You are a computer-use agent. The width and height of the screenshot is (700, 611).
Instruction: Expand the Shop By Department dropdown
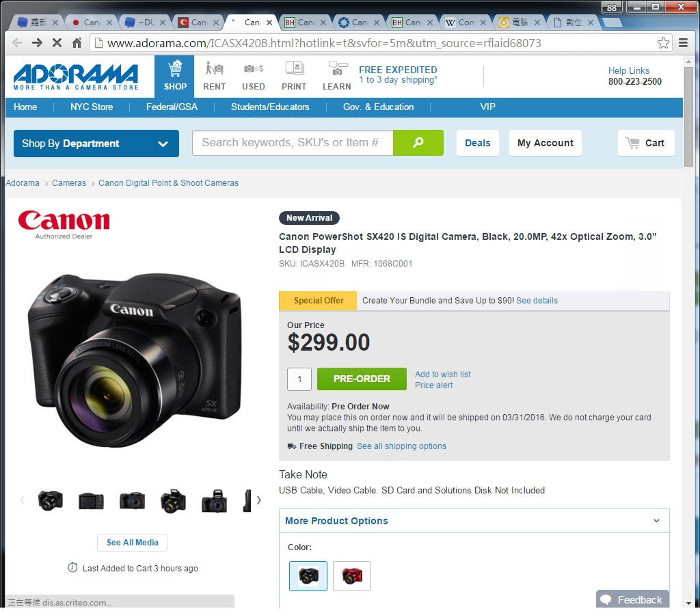(96, 144)
